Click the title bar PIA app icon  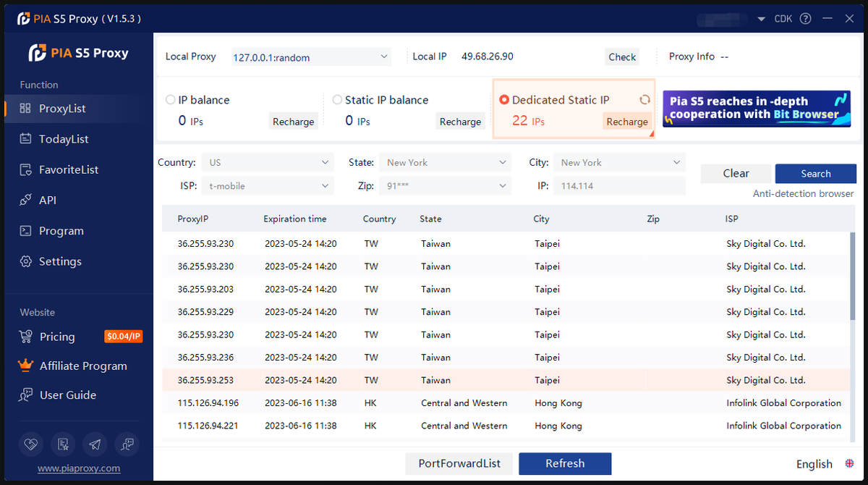pyautogui.click(x=23, y=19)
